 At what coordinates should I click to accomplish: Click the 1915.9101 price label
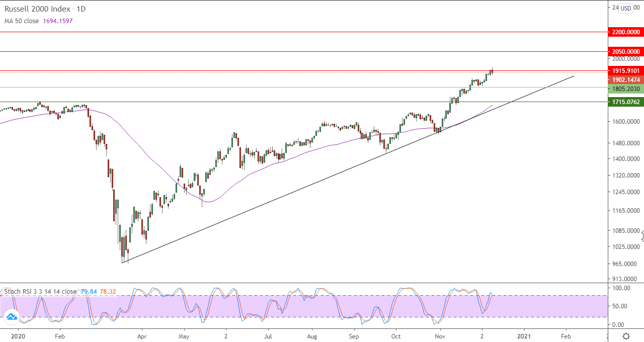point(626,71)
